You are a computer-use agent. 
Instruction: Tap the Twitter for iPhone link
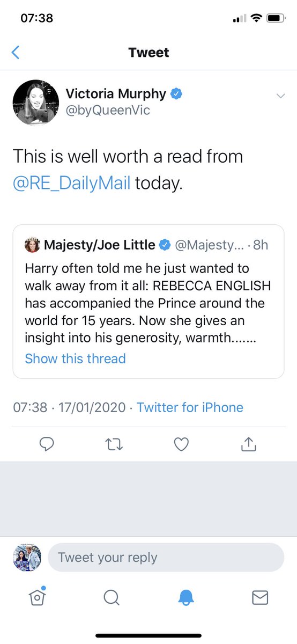(x=190, y=407)
